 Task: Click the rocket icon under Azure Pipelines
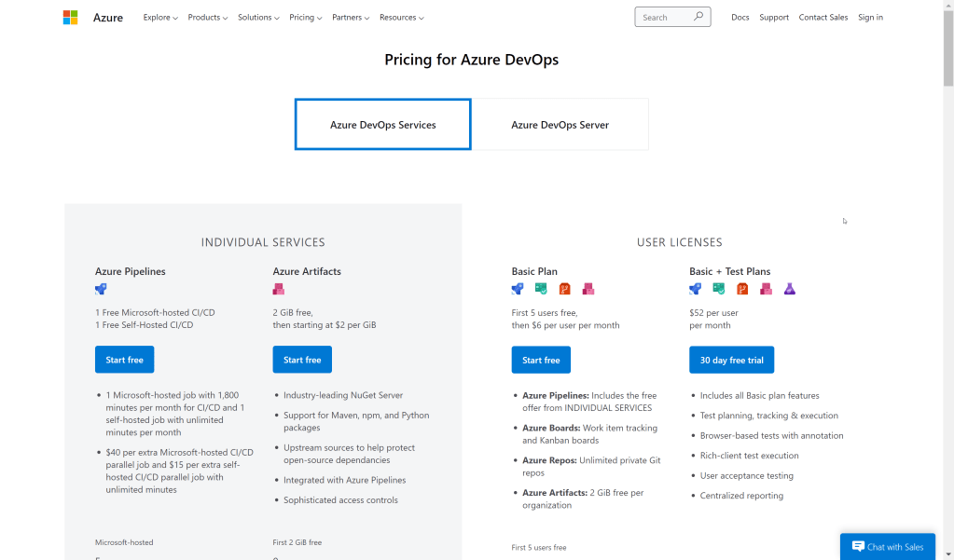(x=101, y=289)
